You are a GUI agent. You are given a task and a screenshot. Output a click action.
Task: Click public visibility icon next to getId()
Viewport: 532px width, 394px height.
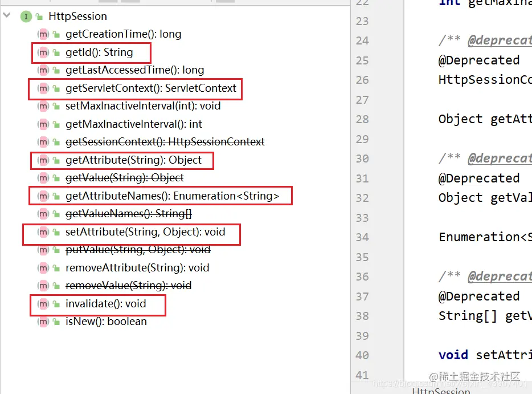56,52
